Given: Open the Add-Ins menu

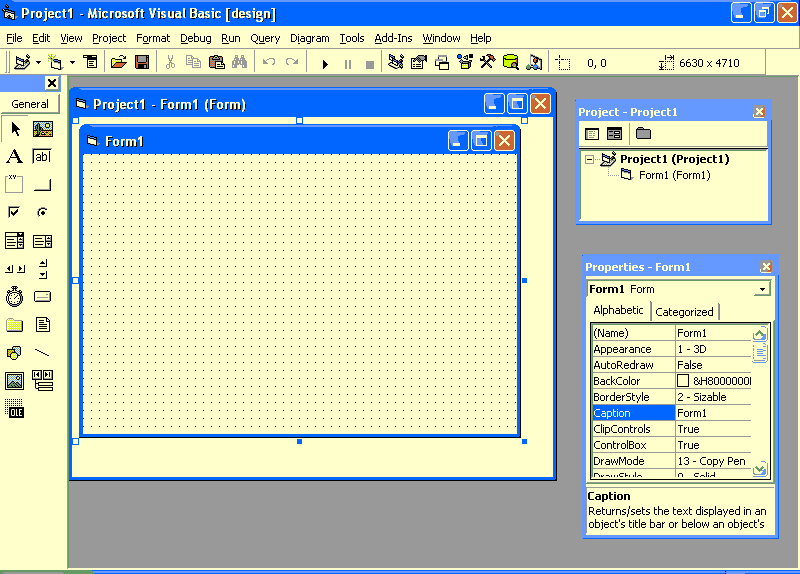Looking at the screenshot, I should pos(393,38).
